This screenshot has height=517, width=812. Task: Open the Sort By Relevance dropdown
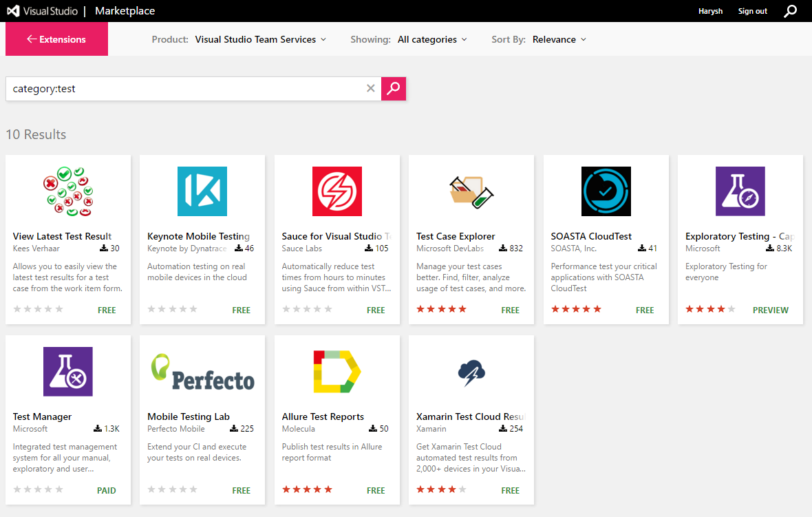click(x=559, y=39)
